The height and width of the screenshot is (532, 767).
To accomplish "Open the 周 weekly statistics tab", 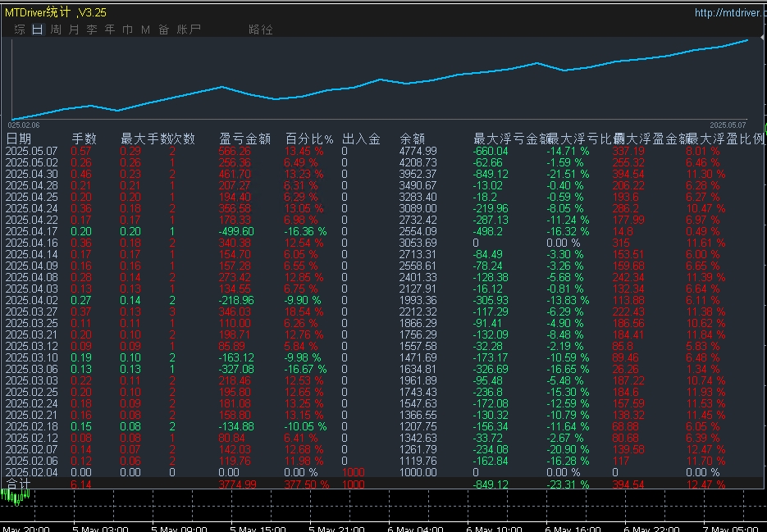I will [x=56, y=30].
